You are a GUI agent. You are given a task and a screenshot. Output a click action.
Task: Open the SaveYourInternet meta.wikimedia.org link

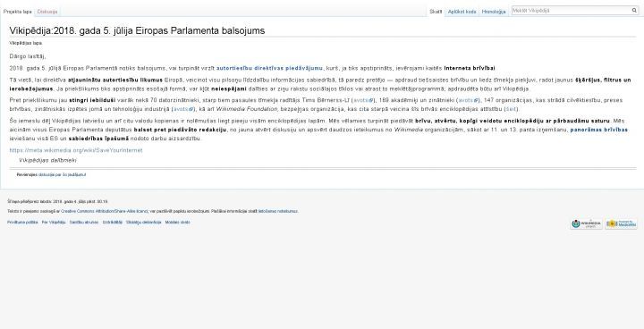click(x=76, y=150)
